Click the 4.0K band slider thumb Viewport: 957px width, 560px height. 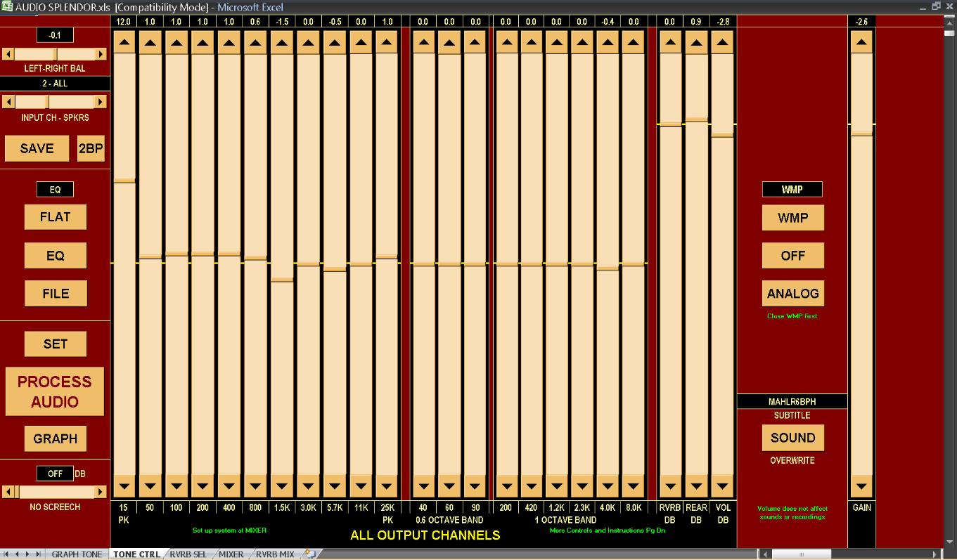[608, 268]
